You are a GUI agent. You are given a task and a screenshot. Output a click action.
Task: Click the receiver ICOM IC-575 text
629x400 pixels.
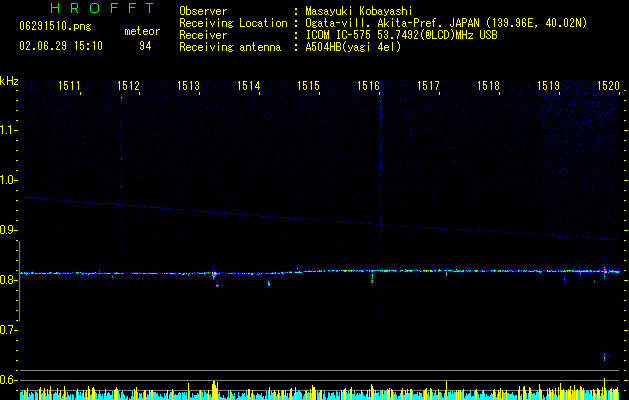pos(401,35)
